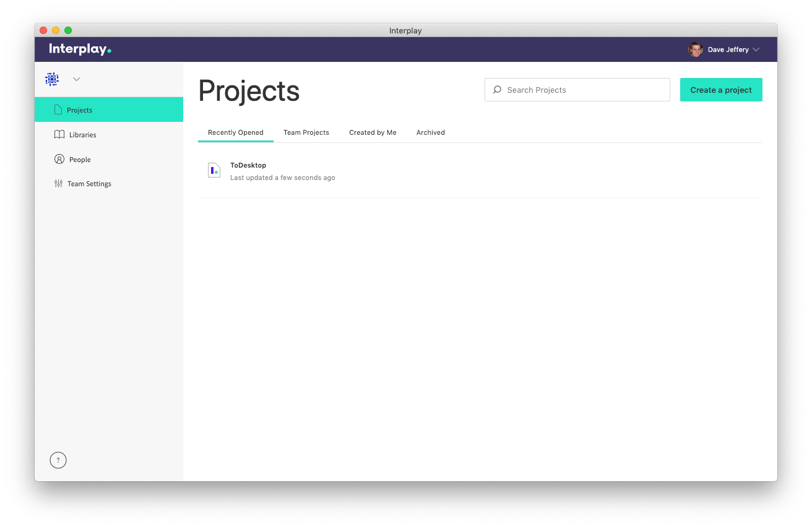Viewport: 812px width, 527px height.
Task: Open help with the question mark icon
Action: (x=58, y=460)
